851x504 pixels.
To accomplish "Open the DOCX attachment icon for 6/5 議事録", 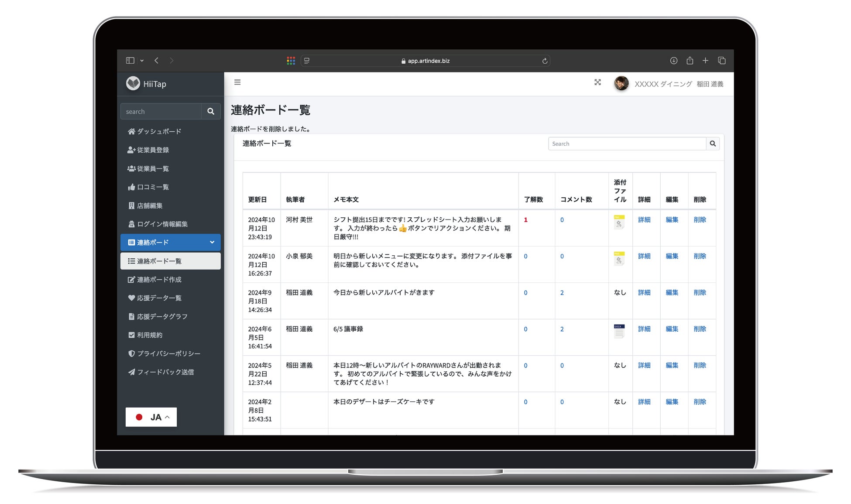I will (619, 331).
